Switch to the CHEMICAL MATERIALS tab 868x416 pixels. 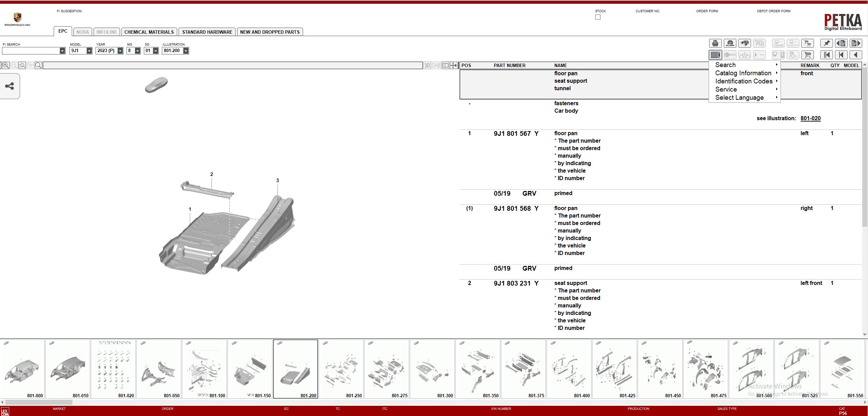coord(149,32)
